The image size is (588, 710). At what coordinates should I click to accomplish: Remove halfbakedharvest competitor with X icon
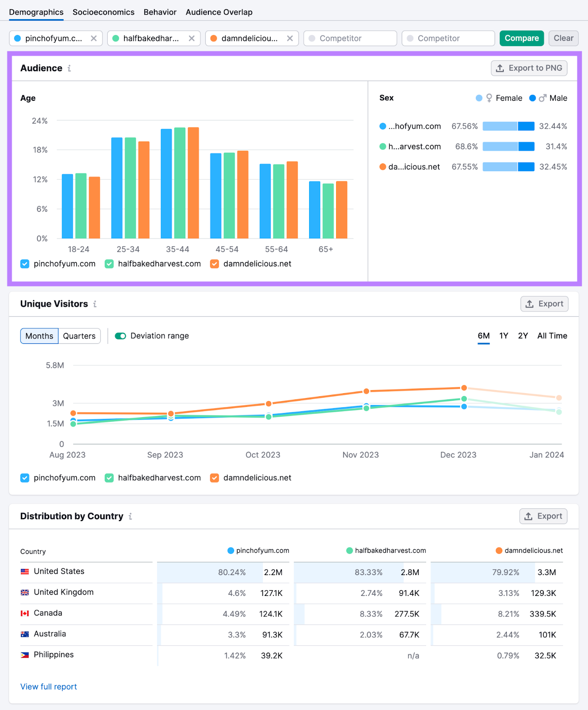tap(192, 39)
